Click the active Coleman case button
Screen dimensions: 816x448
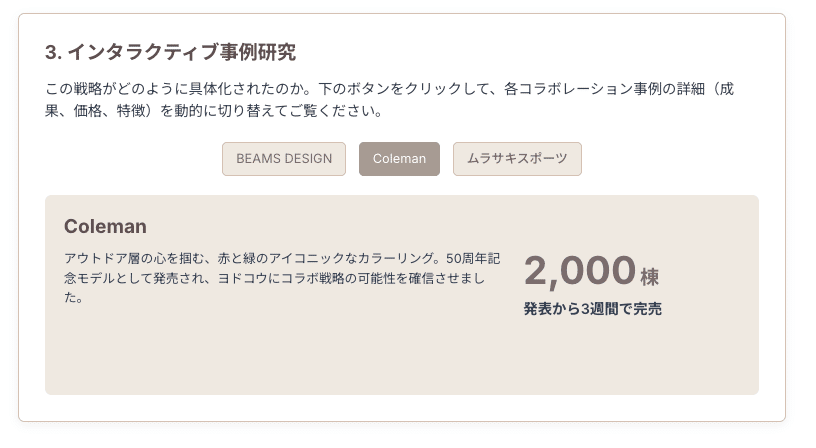click(x=399, y=159)
